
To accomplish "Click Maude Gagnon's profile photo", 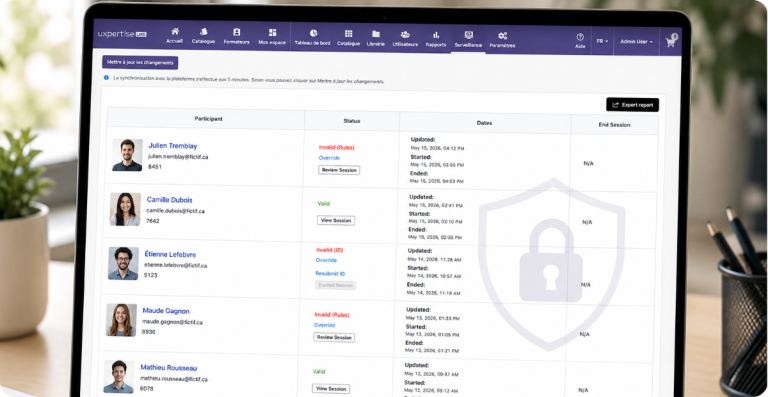I will [x=121, y=320].
